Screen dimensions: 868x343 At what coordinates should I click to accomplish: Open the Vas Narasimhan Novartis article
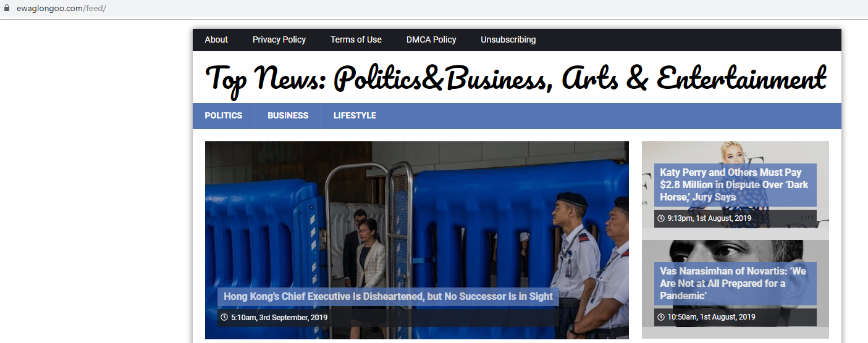pos(733,283)
